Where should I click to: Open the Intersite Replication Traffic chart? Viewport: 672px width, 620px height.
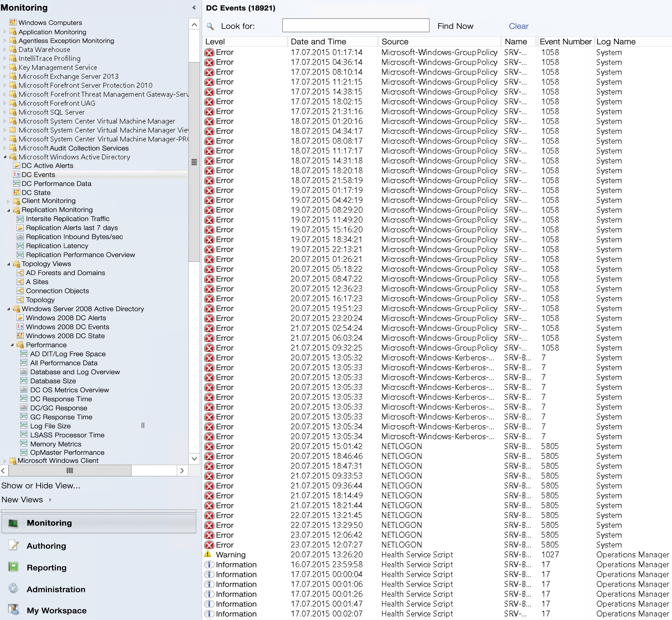tap(68, 219)
